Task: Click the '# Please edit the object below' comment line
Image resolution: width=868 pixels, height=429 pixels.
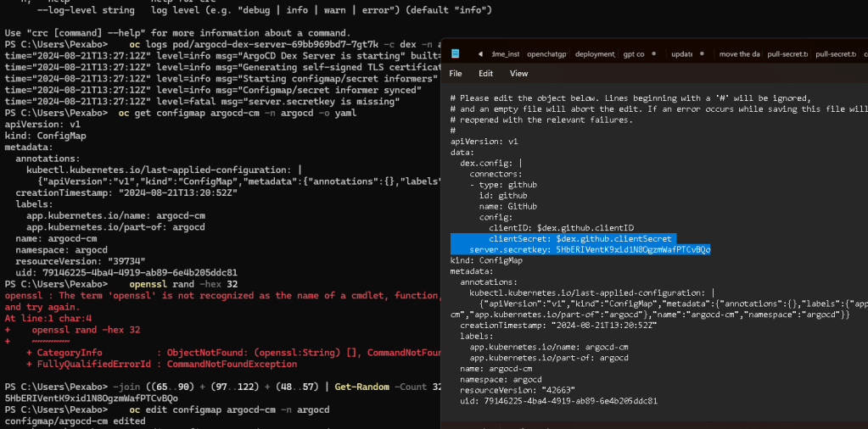Action: (x=630, y=98)
